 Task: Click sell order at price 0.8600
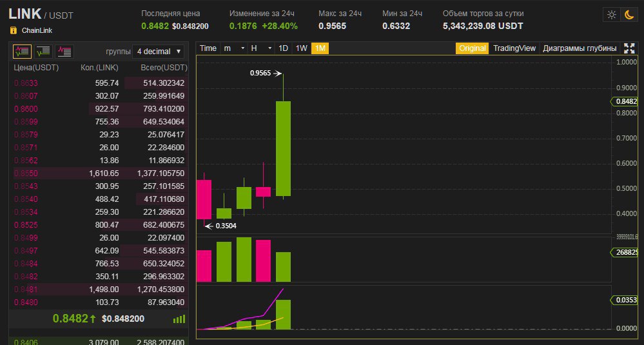99,109
